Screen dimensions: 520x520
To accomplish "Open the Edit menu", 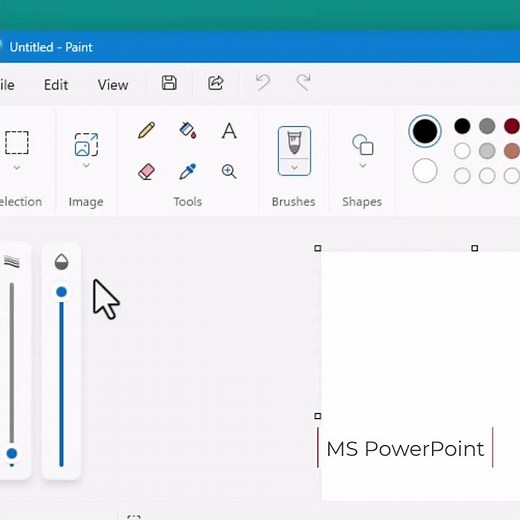I will tap(56, 85).
